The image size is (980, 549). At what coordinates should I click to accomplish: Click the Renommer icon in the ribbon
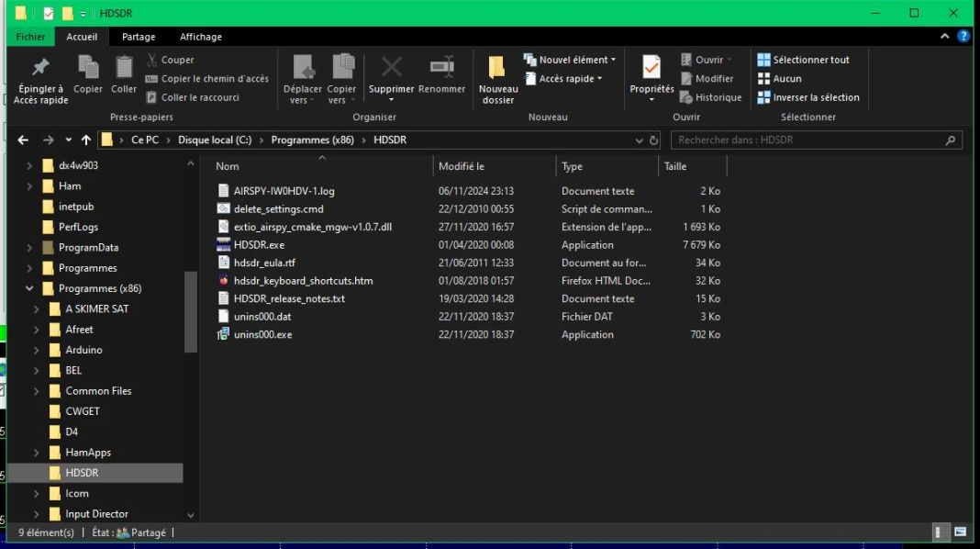[x=441, y=68]
